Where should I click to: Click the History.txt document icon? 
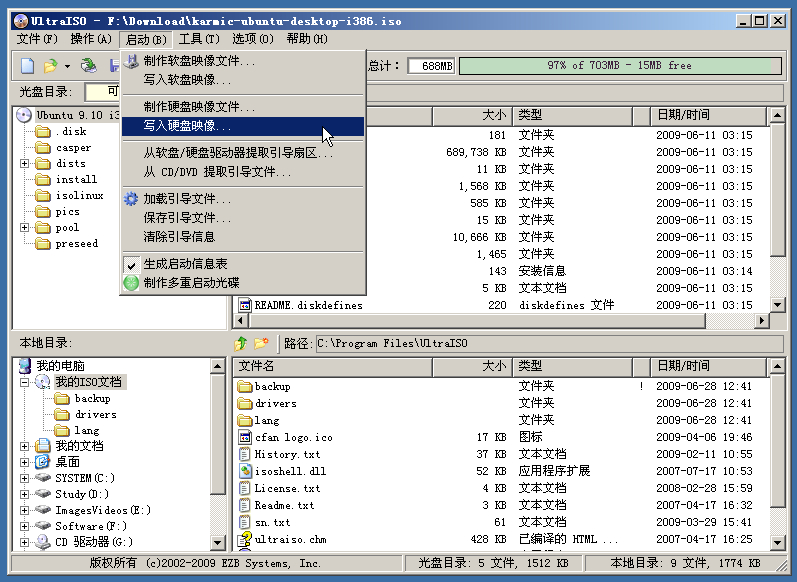pos(245,454)
